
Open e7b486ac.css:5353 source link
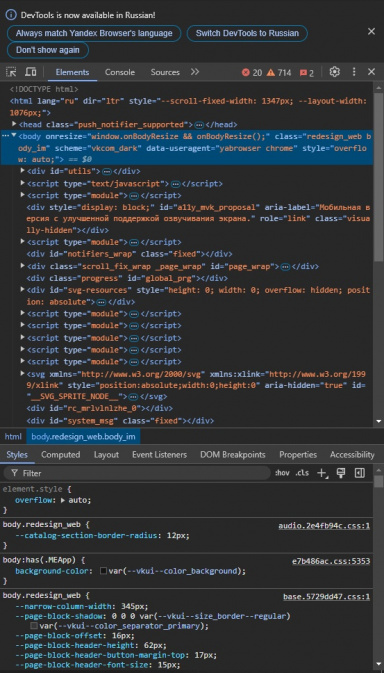[331, 561]
